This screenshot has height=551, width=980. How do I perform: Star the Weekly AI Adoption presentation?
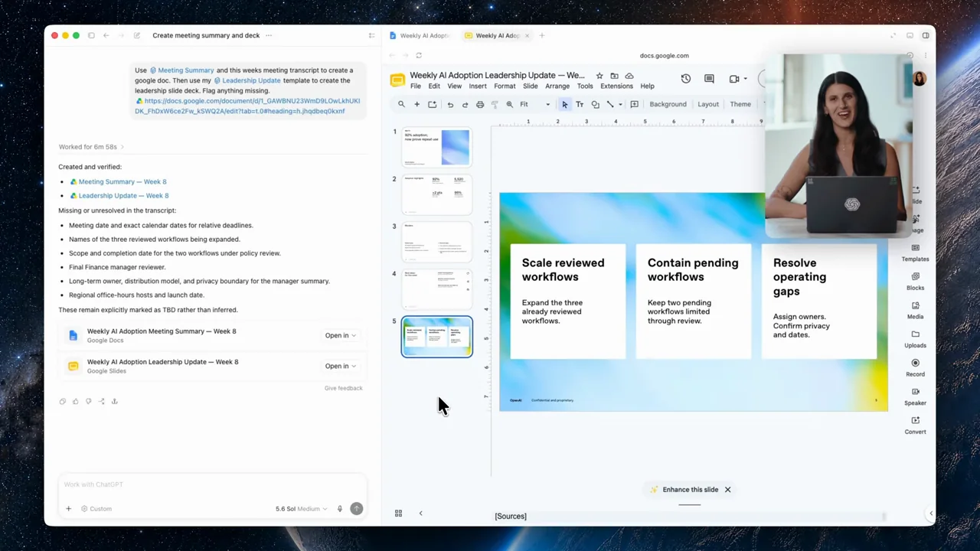click(599, 76)
